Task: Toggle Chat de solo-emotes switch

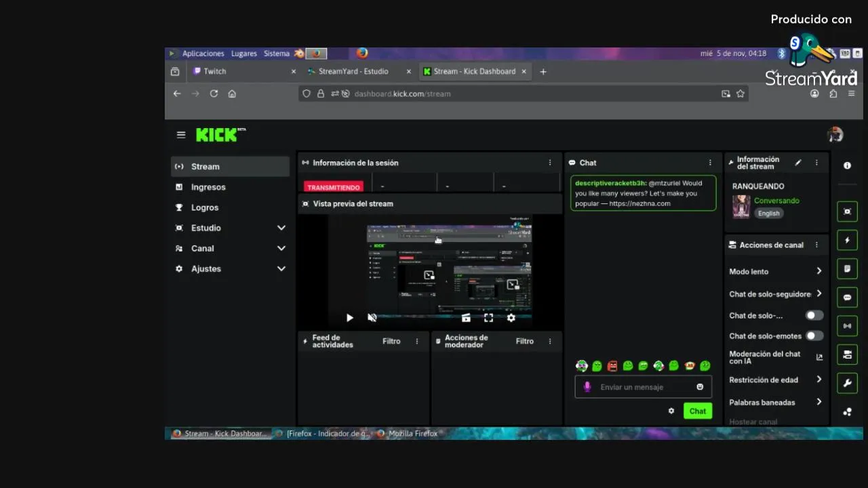Action: (814, 335)
